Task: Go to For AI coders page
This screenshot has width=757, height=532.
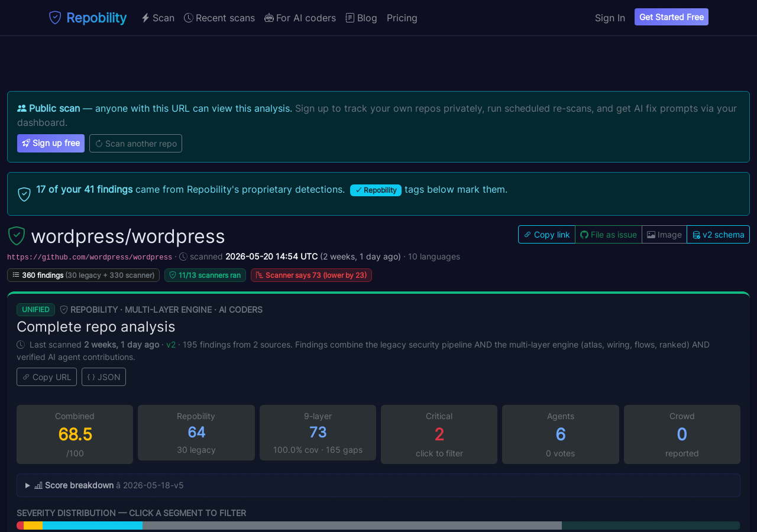Action: click(300, 18)
